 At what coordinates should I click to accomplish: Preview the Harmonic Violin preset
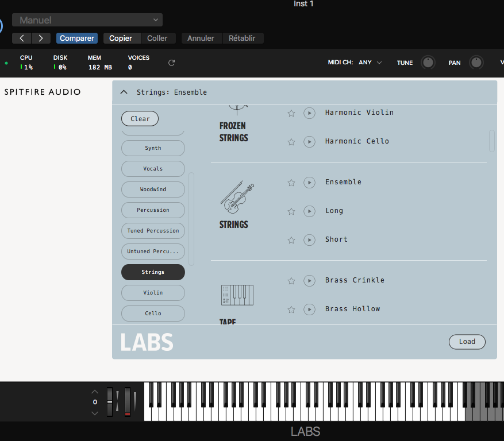[309, 113]
